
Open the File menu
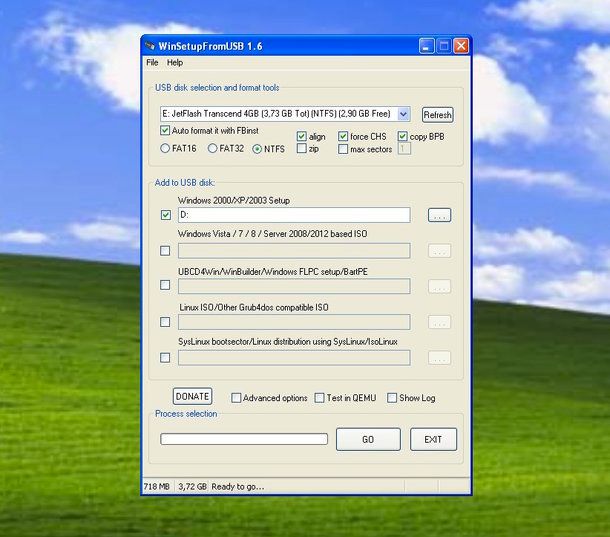(152, 63)
